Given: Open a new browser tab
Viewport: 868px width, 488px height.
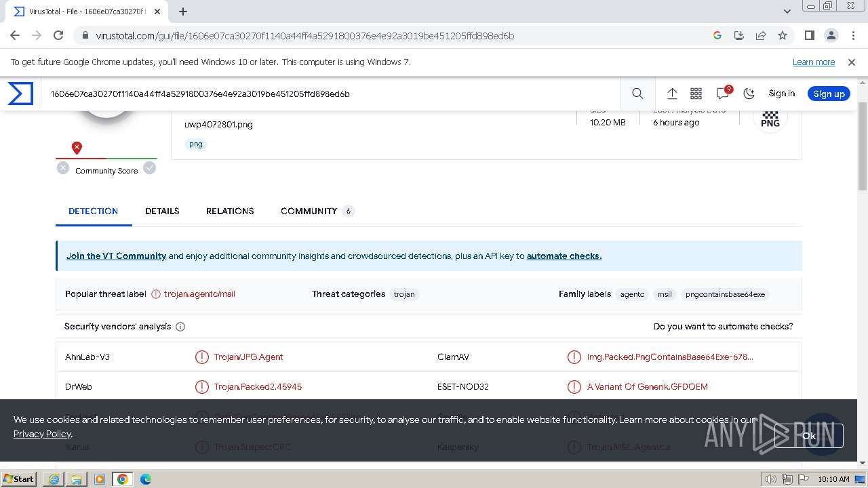Looking at the screenshot, I should [x=183, y=12].
